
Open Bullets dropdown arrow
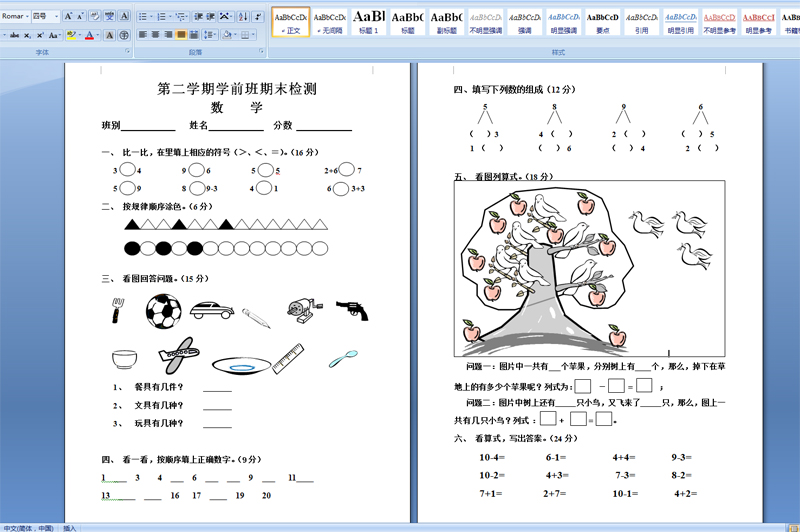click(x=152, y=17)
